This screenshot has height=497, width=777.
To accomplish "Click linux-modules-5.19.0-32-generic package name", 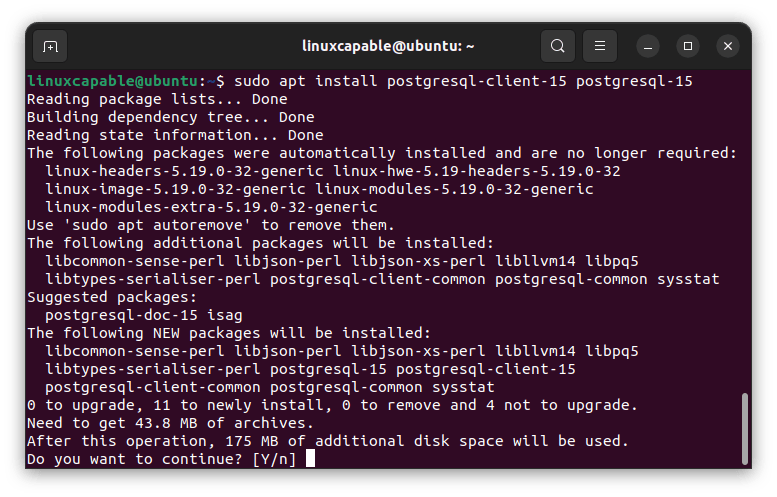I will coord(454,189).
